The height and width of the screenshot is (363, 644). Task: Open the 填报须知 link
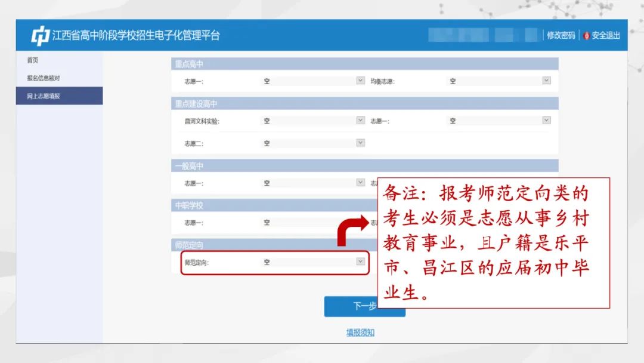click(360, 333)
